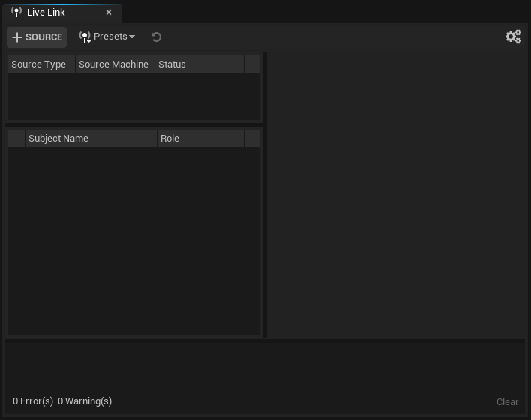
Task: Select the Live Link tab
Action: pyautogui.click(x=46, y=13)
